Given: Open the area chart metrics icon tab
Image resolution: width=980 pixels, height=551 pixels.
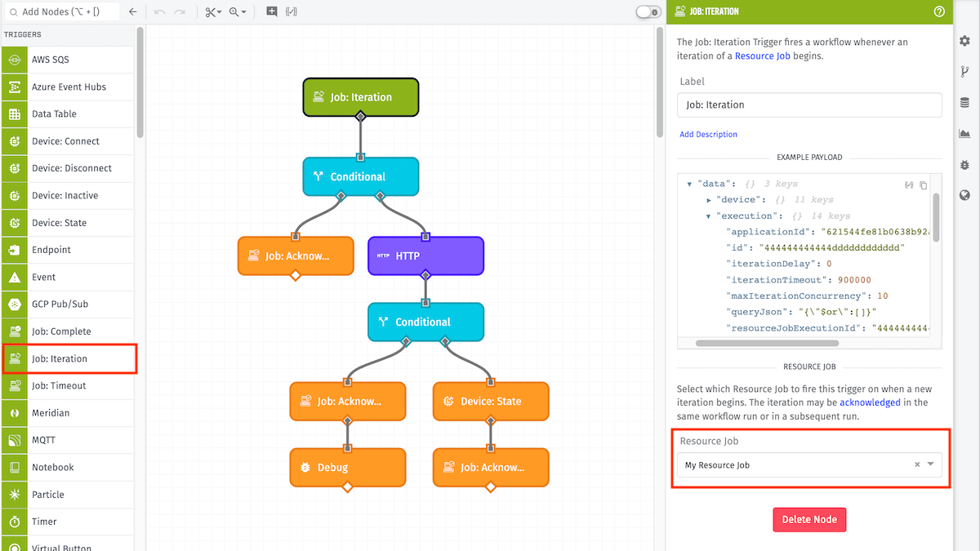Looking at the screenshot, I should click(964, 134).
